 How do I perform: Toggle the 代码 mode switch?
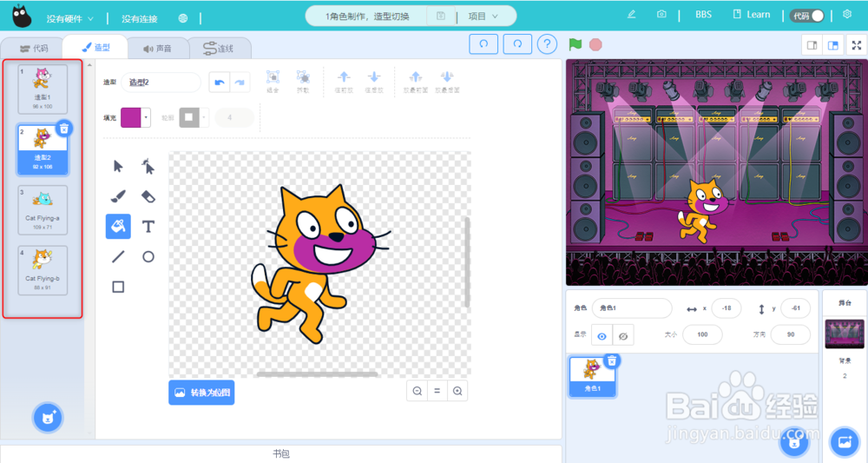[807, 16]
